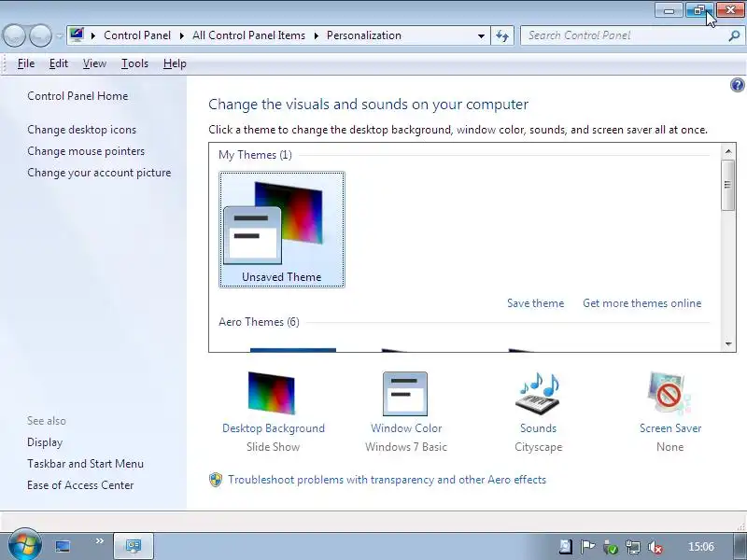Click the refresh button beside address bar
This screenshot has width=747, height=560.
tap(502, 35)
